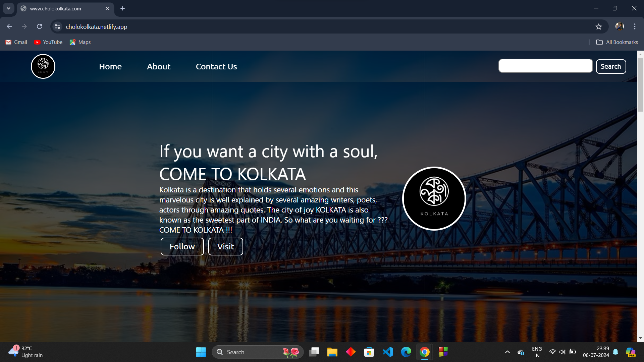Open Visual Studio Code from the taskbar
The image size is (644, 362).
click(387, 352)
